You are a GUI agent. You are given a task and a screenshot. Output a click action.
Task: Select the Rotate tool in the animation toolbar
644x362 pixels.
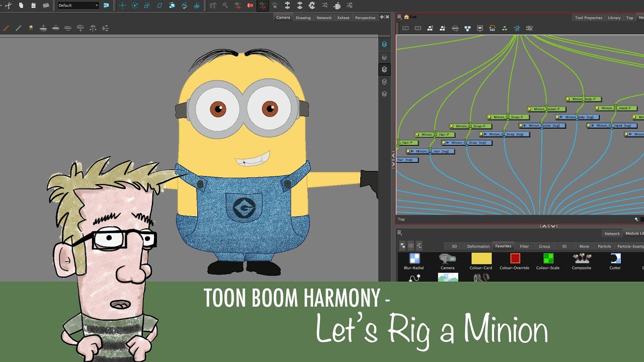click(135, 6)
